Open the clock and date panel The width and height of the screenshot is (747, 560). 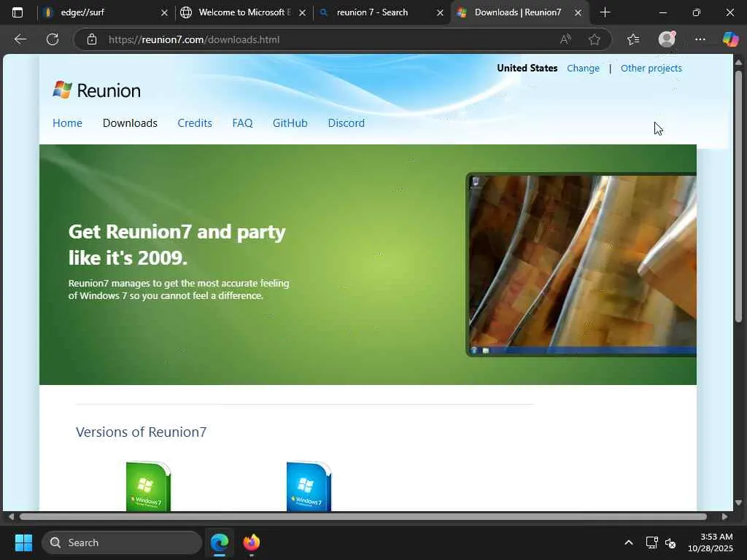tap(711, 542)
